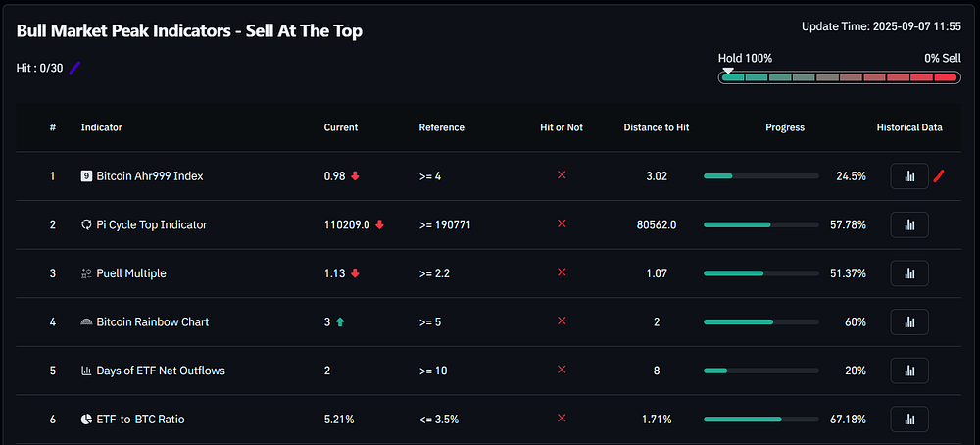980x445 pixels.
Task: Click the Bitcoin Ahr999 Index row icon
Action: [87, 176]
